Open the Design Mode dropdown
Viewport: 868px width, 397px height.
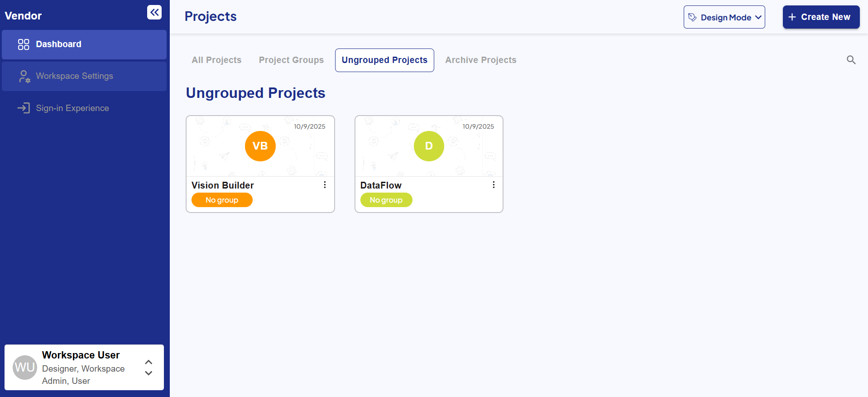tap(724, 17)
